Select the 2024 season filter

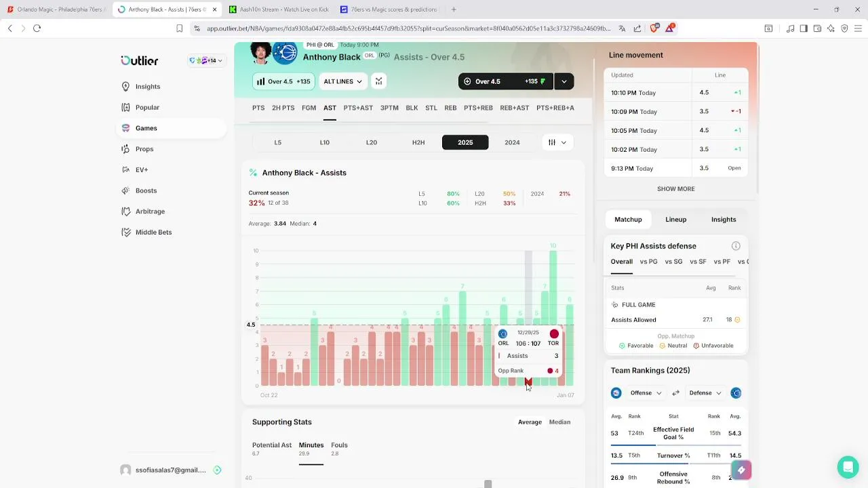pyautogui.click(x=512, y=142)
